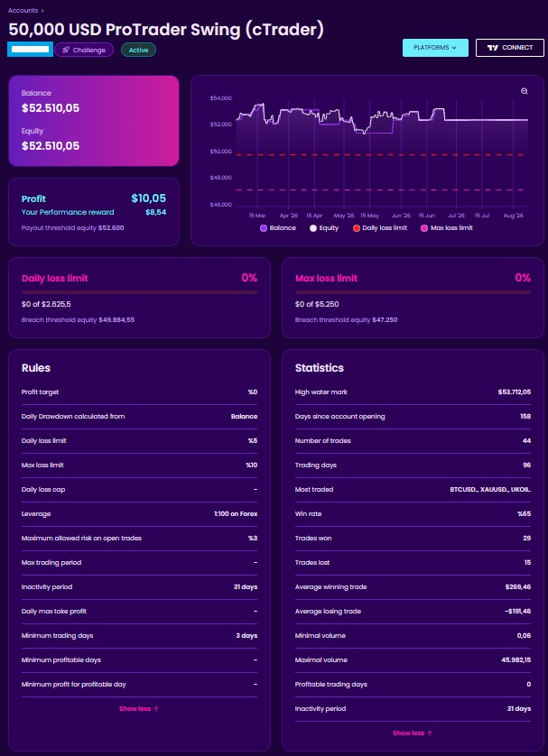Click the redacted blue label under title
This screenshot has width=548, height=756.
30,50
